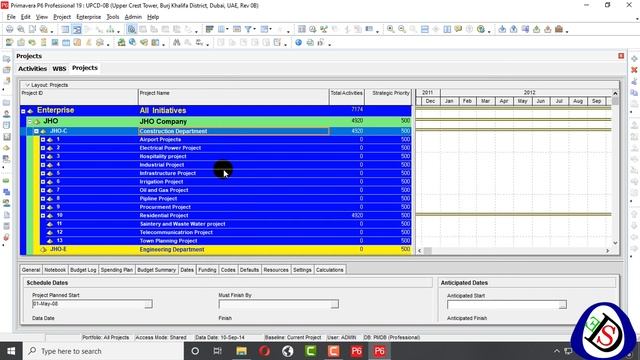Expand the Oil and Gas Project node
The image size is (640, 360).
pos(43,190)
